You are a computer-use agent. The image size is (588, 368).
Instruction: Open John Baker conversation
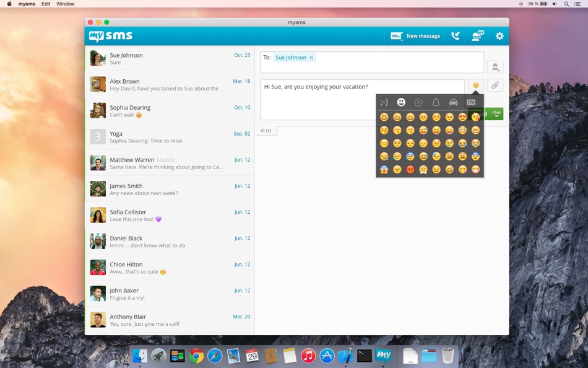coord(170,294)
